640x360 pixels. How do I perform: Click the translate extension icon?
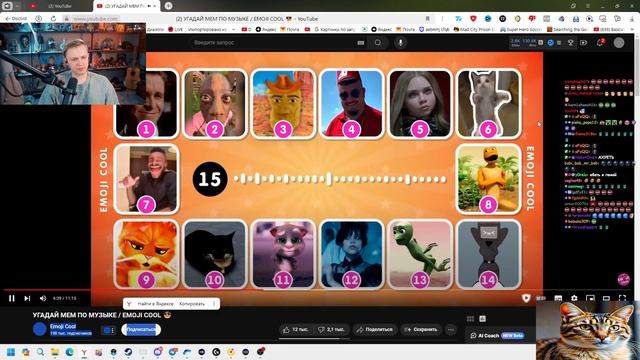[x=459, y=19]
